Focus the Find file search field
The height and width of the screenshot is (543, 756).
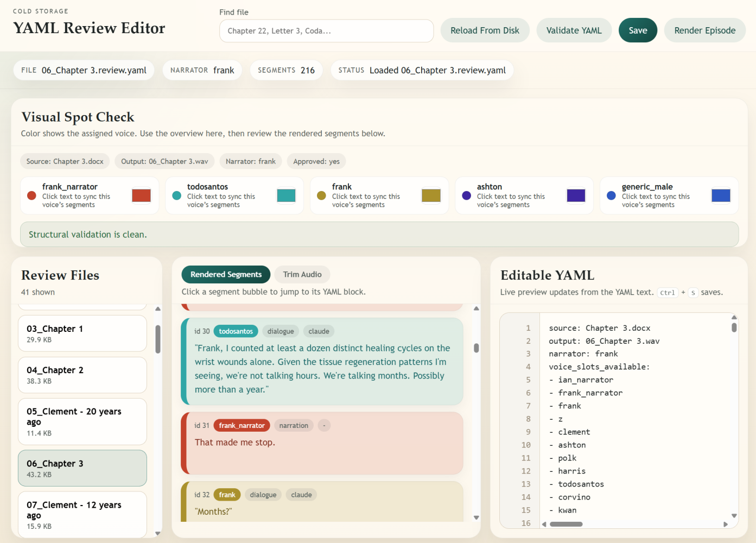click(x=326, y=31)
